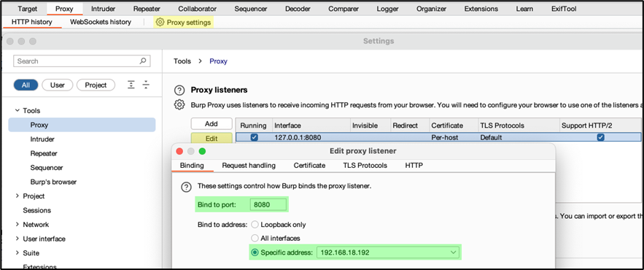Select the All interfaces radio button
This screenshot has height=270, width=644.
click(255, 238)
